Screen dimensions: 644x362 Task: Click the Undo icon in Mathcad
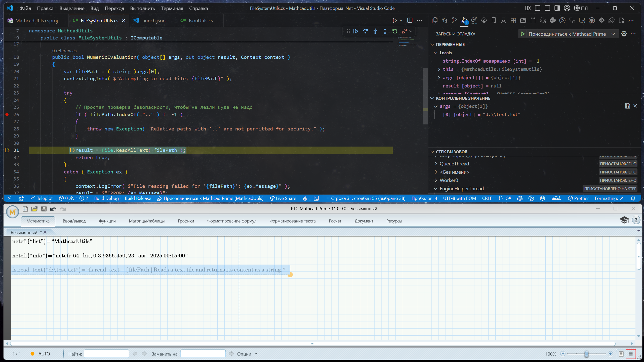pos(53,209)
